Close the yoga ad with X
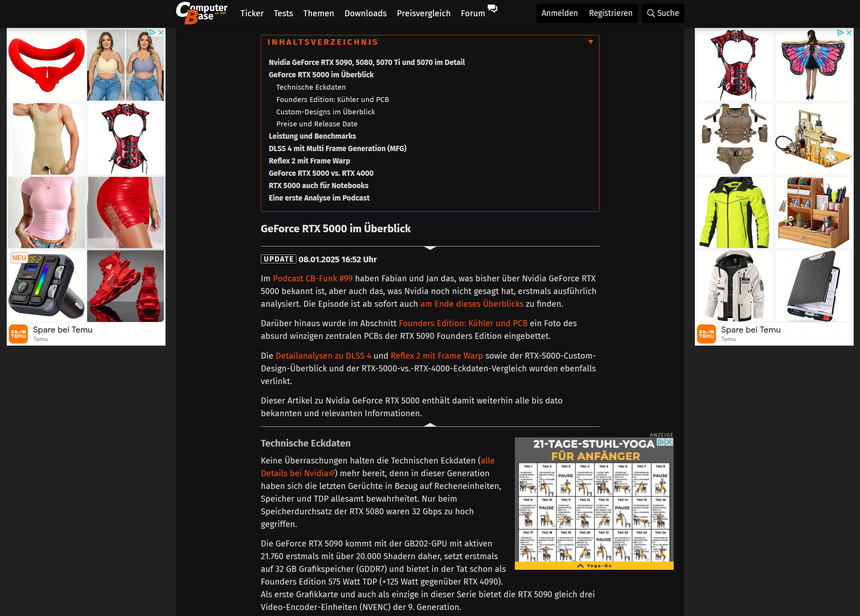Screen dimensions: 860x616 pos(670,442)
